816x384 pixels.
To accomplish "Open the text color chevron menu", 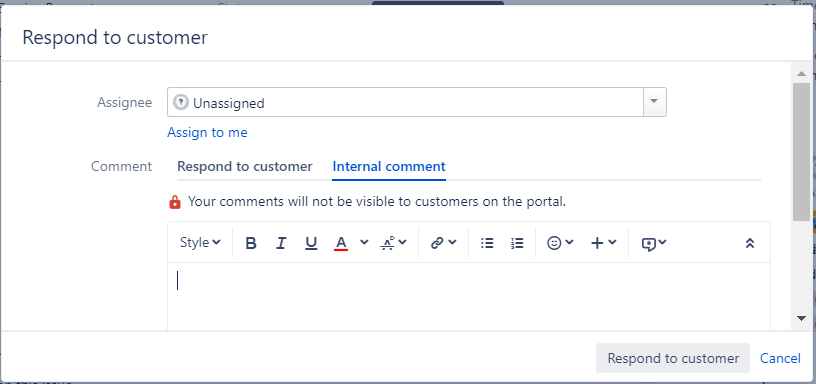I will 364,242.
